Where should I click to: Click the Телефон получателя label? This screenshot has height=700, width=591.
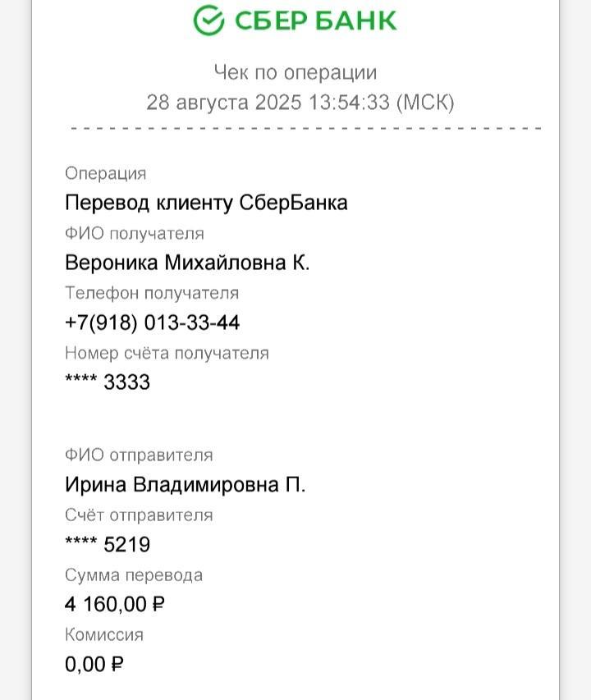click(152, 293)
